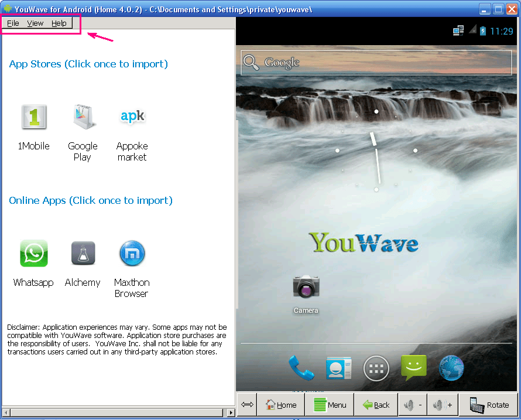The width and height of the screenshot is (521, 420).
Task: Click the network connection status icon
Action: pyautogui.click(x=458, y=31)
